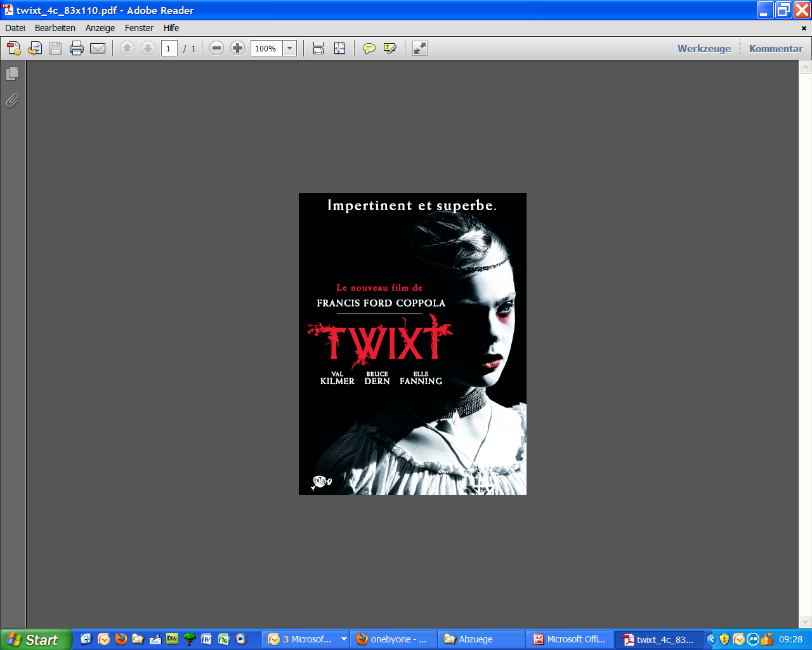Click the Create PDF online icon
The width and height of the screenshot is (812, 650).
point(14,48)
